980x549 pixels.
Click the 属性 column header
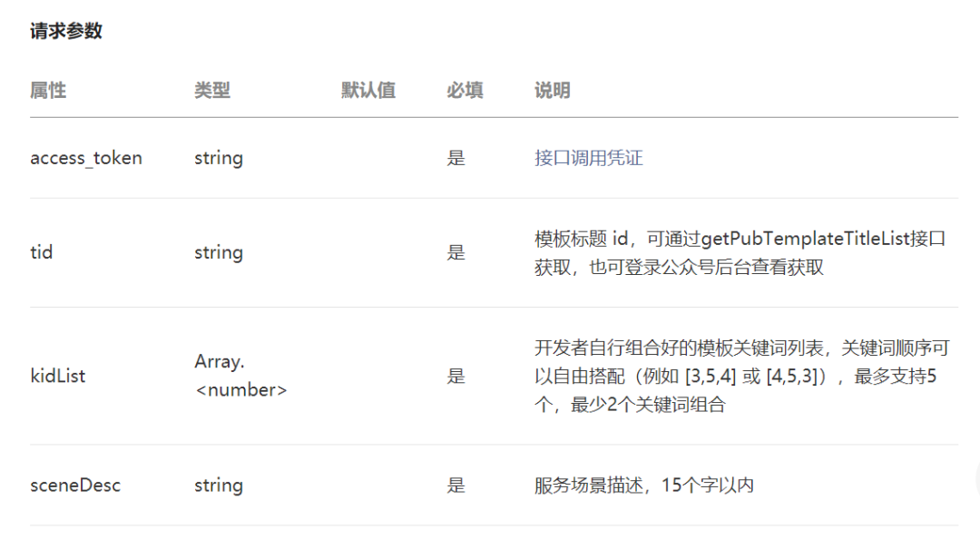pos(48,91)
